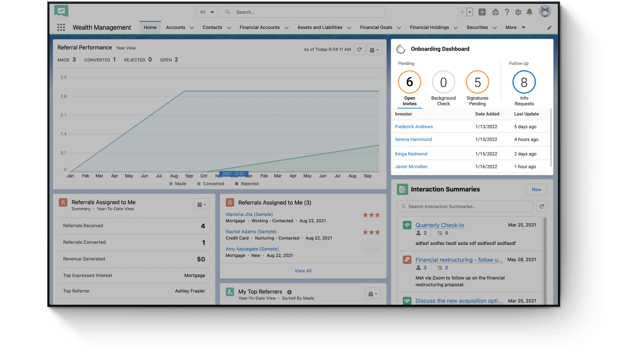Image resolution: width=617 pixels, height=364 pixels.
Task: Click the My Top Referrers icon
Action: [230, 292]
